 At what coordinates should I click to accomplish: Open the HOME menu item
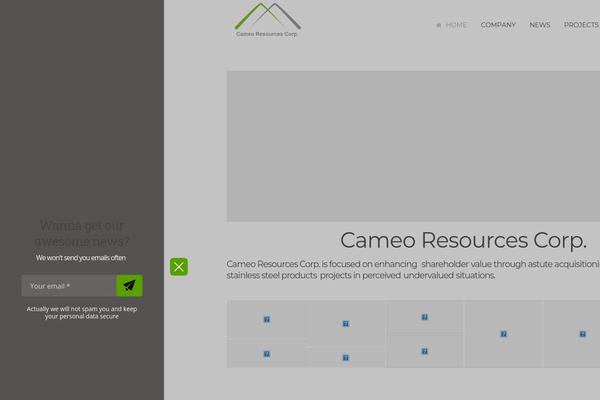tap(452, 25)
